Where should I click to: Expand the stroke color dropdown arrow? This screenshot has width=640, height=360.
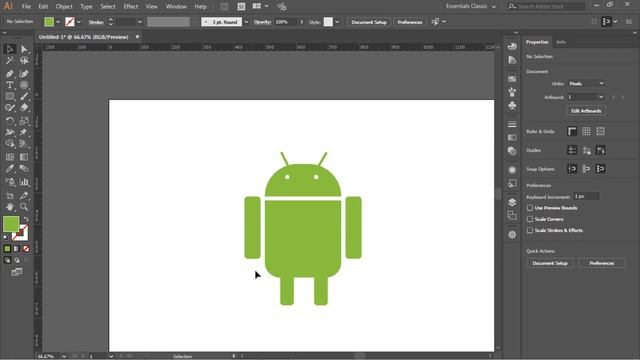(79, 22)
